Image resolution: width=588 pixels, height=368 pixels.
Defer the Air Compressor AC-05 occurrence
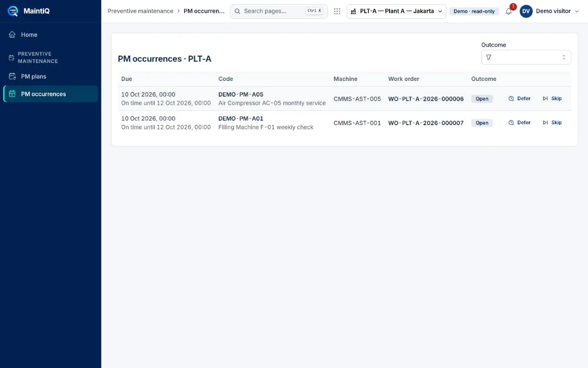coord(519,99)
